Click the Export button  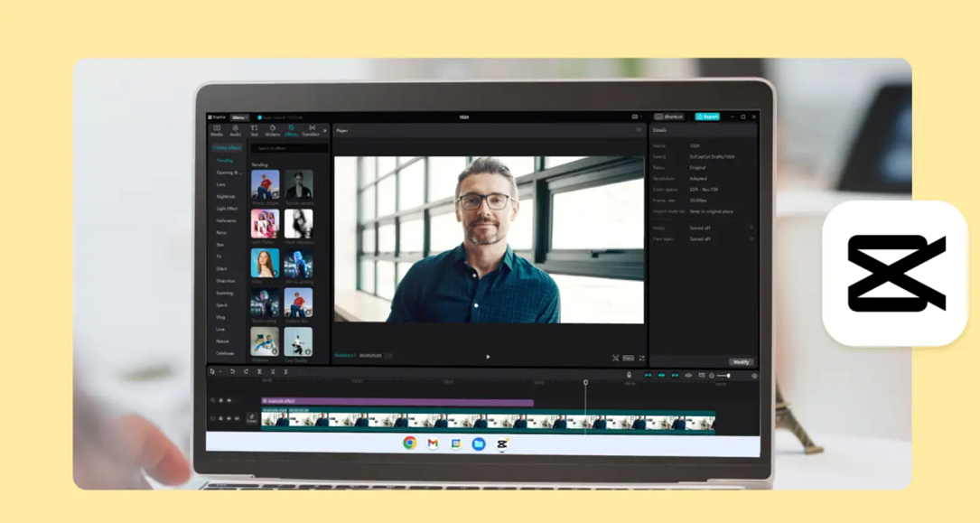(x=707, y=117)
